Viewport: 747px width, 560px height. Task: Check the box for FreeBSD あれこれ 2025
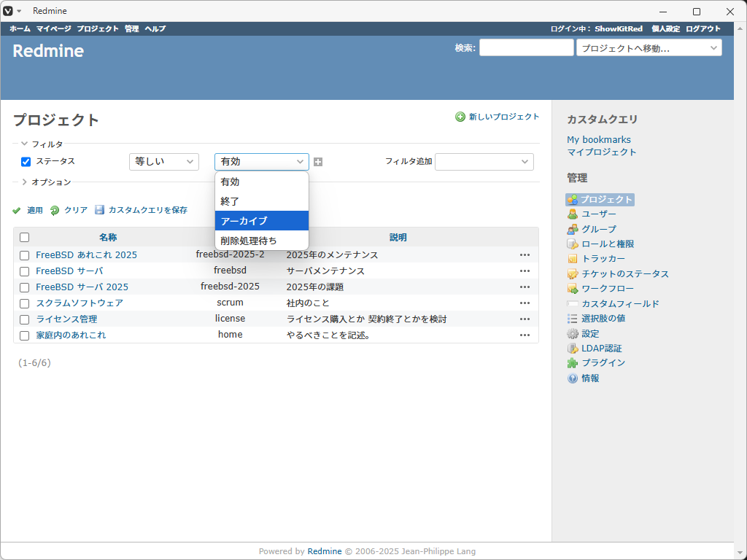pyautogui.click(x=24, y=255)
